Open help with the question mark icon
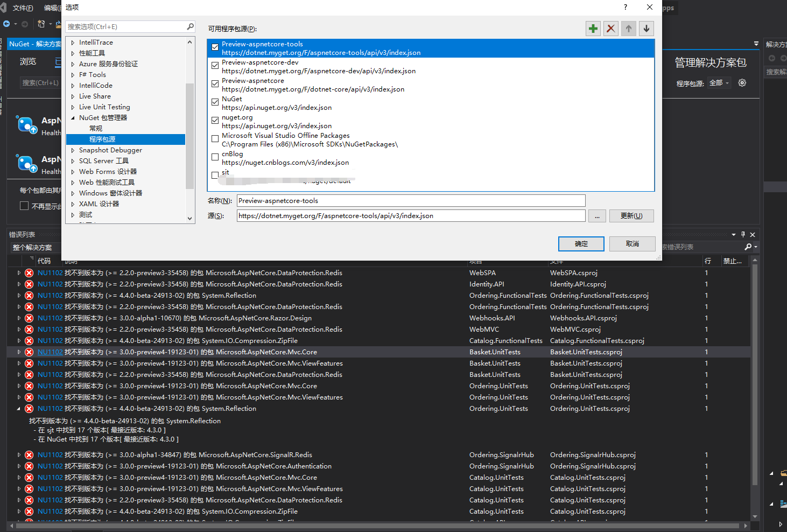This screenshot has width=787, height=532. coord(625,7)
